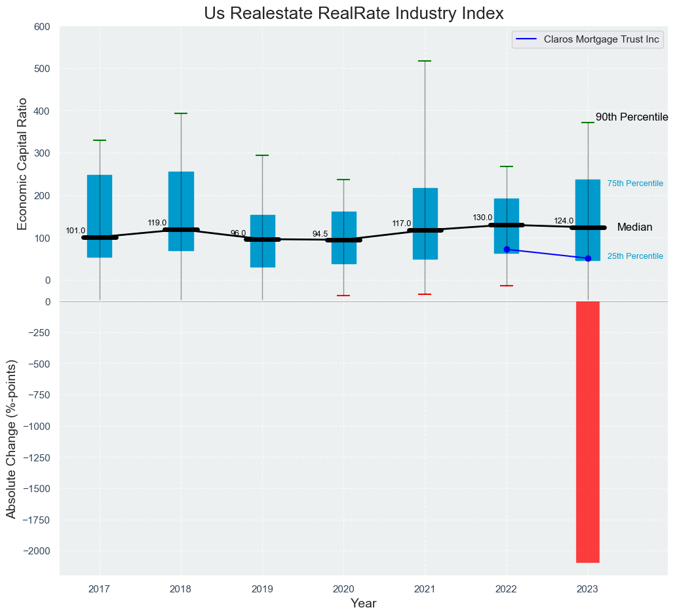Click the 25th Percentile annotation

click(635, 256)
